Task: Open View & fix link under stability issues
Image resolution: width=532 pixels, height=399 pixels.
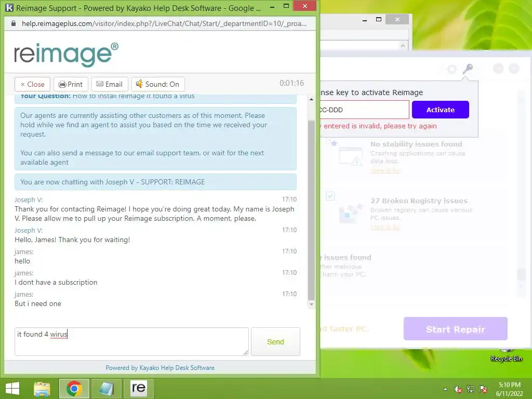Action: pyautogui.click(x=385, y=170)
